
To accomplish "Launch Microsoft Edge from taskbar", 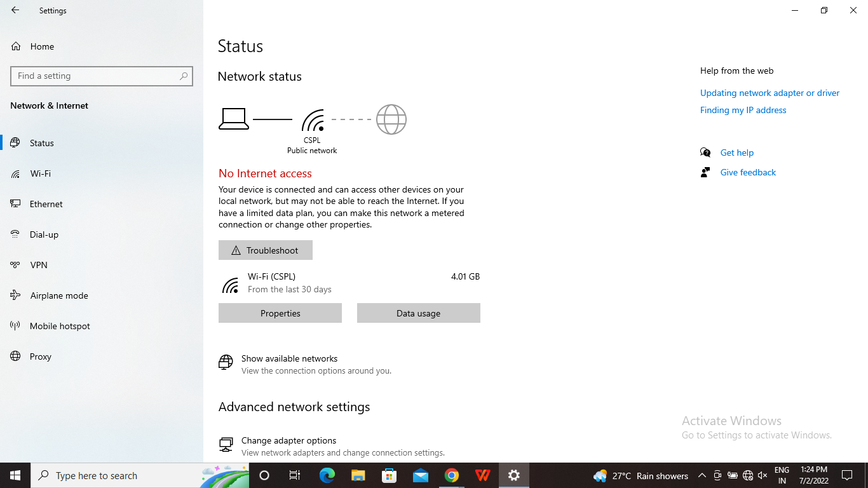I will point(327,475).
